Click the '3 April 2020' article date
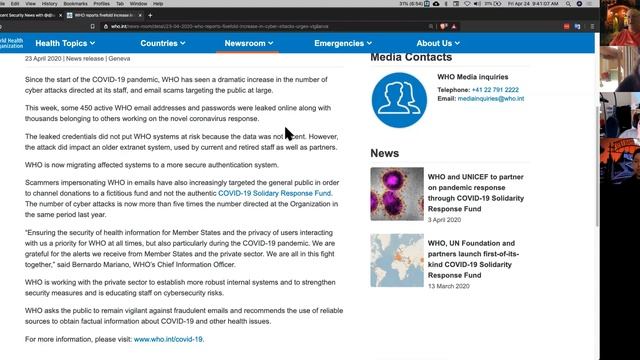This screenshot has height=360, width=640. tap(444, 220)
